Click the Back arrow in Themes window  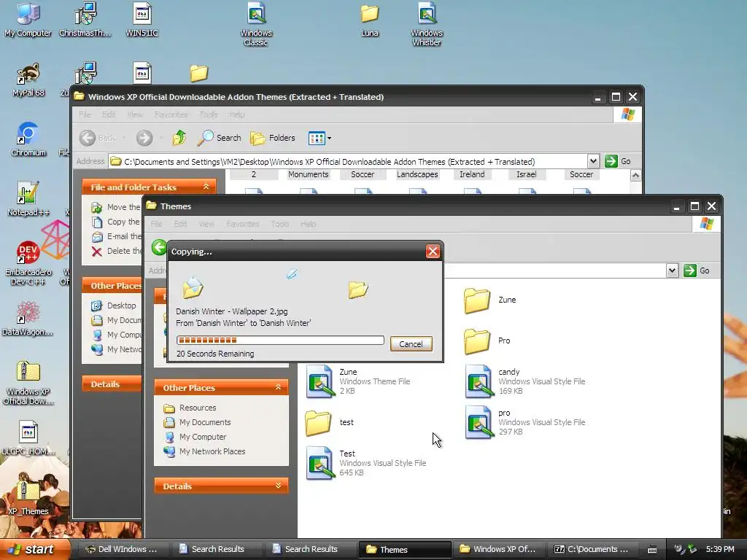[159, 248]
